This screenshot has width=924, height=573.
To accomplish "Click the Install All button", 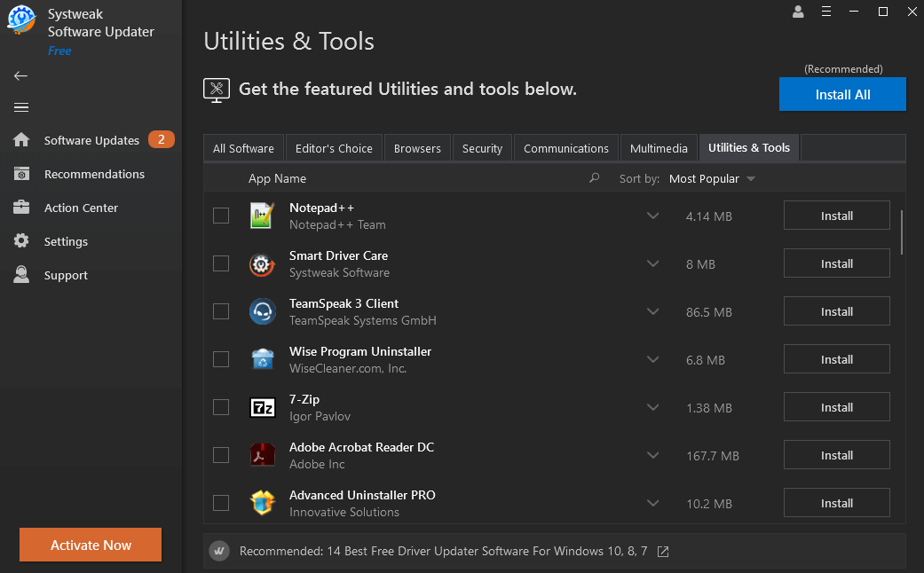I will coord(842,94).
